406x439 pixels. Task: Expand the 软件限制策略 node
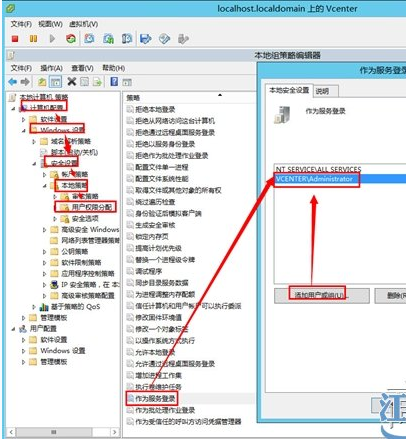pos(45,263)
